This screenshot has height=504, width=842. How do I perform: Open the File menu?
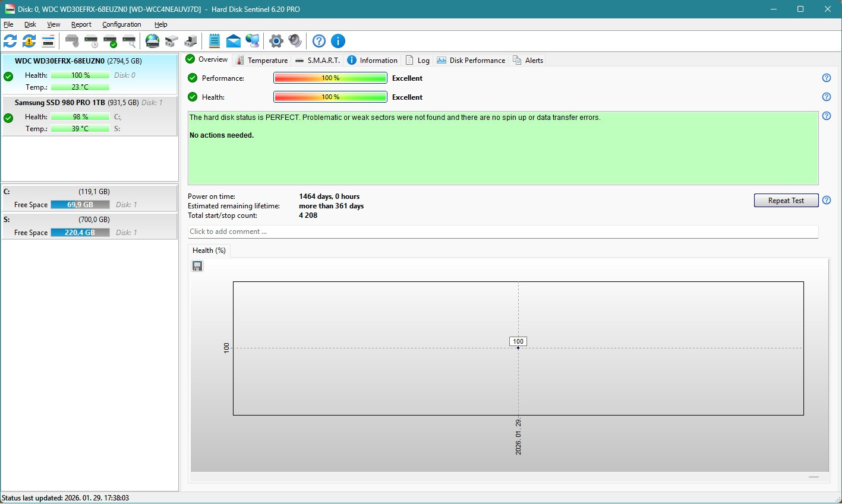8,24
